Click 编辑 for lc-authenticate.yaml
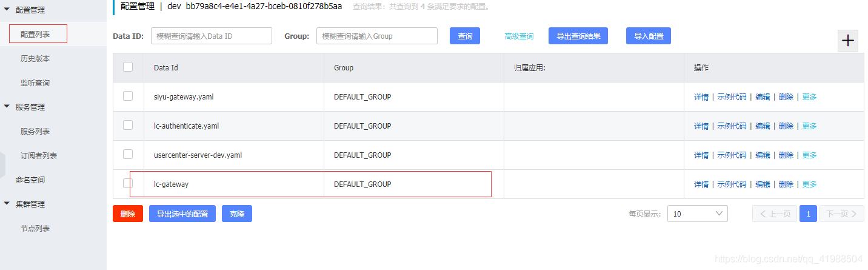868x270 pixels. [763, 126]
